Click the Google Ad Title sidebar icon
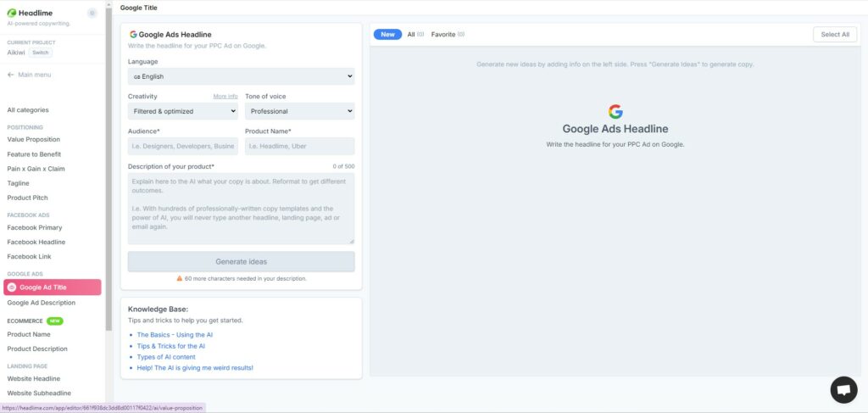Screen dimensions: 868x413 click(x=12, y=287)
